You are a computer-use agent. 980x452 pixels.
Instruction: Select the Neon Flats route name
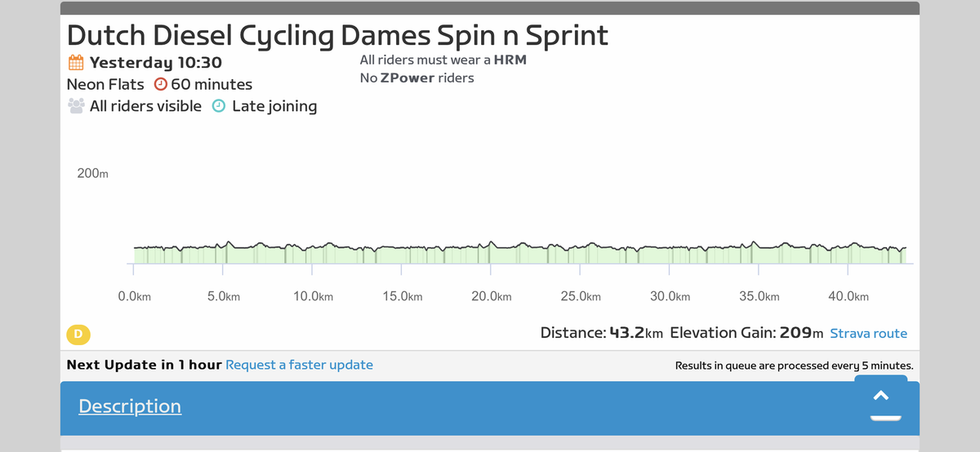105,84
